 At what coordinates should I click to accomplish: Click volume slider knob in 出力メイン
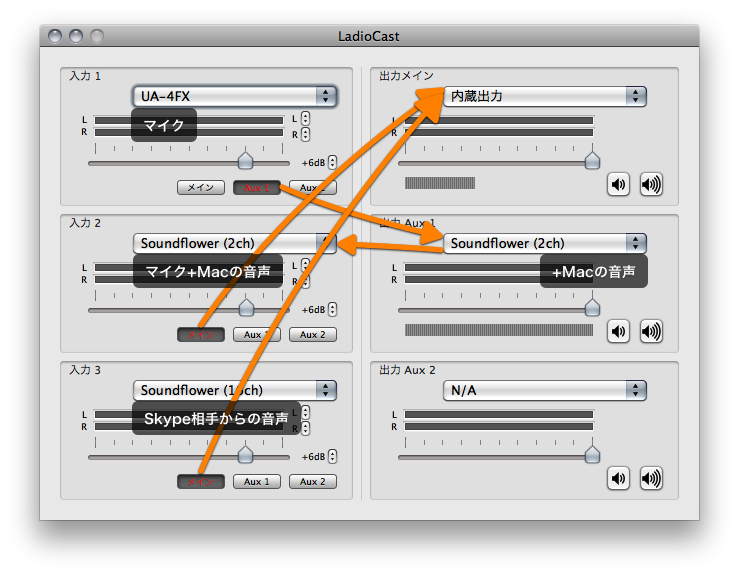pos(592,160)
